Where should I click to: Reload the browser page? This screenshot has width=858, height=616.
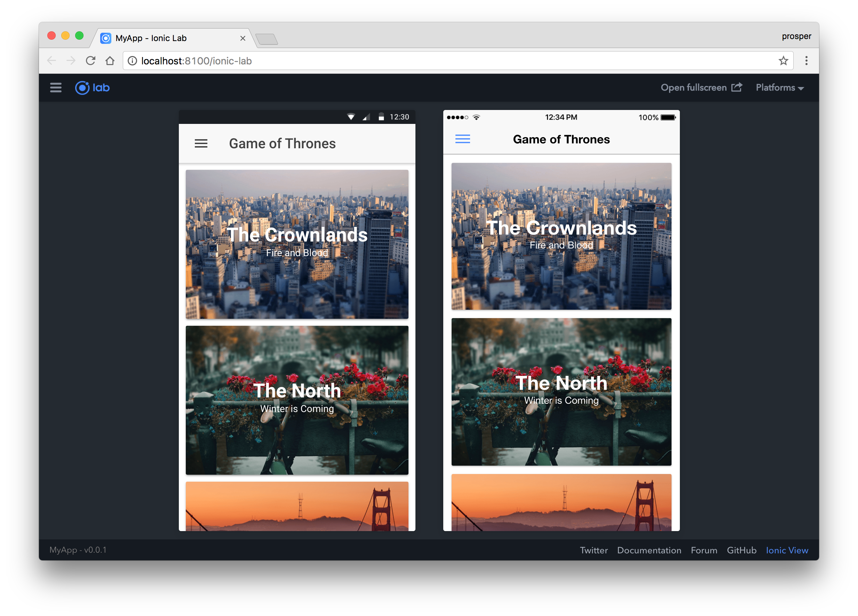click(x=90, y=61)
